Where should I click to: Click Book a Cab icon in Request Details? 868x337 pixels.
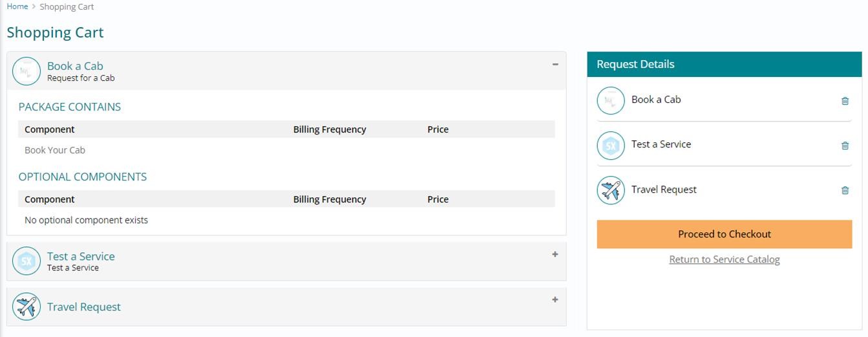click(x=611, y=101)
